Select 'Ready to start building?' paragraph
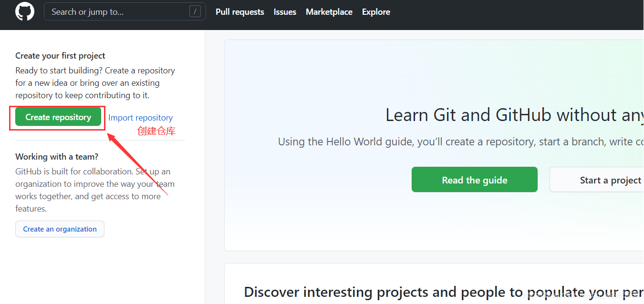644x304 pixels. pos(95,83)
